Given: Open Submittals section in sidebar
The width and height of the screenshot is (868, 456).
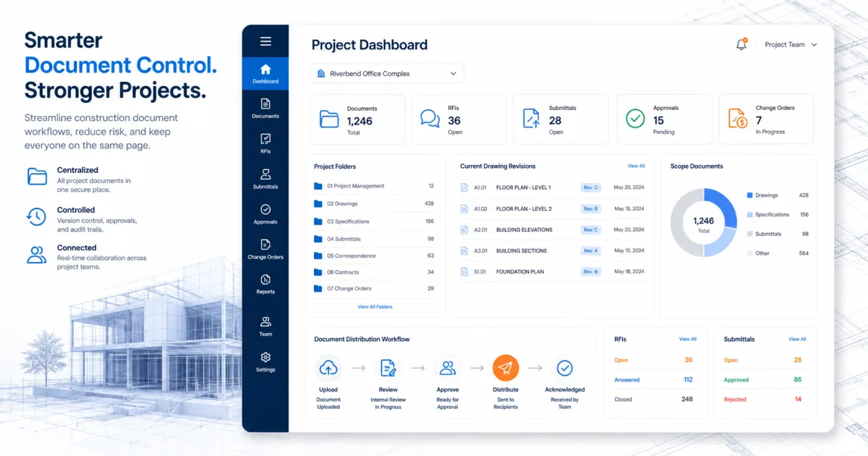Looking at the screenshot, I should point(265,179).
